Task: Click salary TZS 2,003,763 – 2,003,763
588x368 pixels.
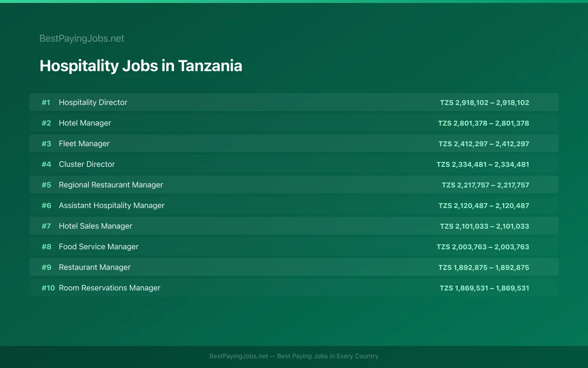Action: pyautogui.click(x=483, y=247)
